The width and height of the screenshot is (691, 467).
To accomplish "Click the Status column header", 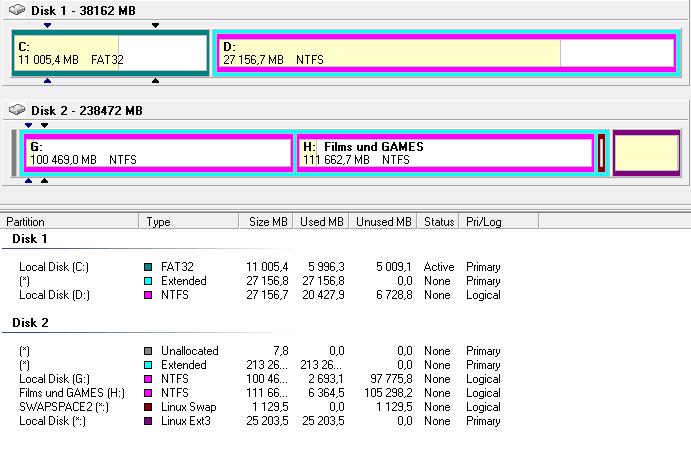I will click(x=439, y=222).
